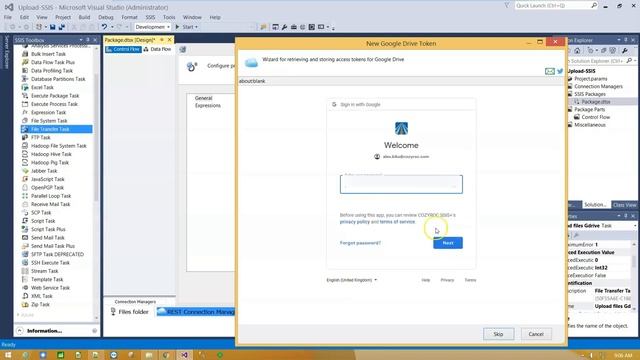
Task: Select the Hadoop Hive Task item
Action: click(51, 154)
